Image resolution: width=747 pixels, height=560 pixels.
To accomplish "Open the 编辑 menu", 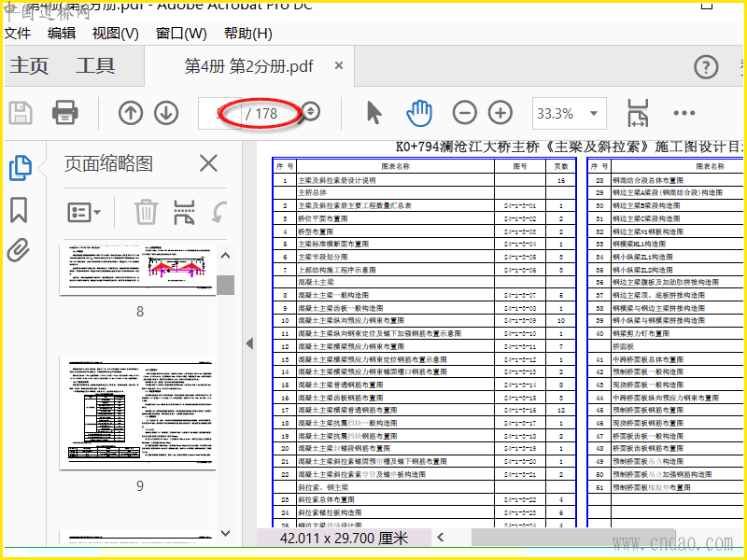I will coord(62,34).
